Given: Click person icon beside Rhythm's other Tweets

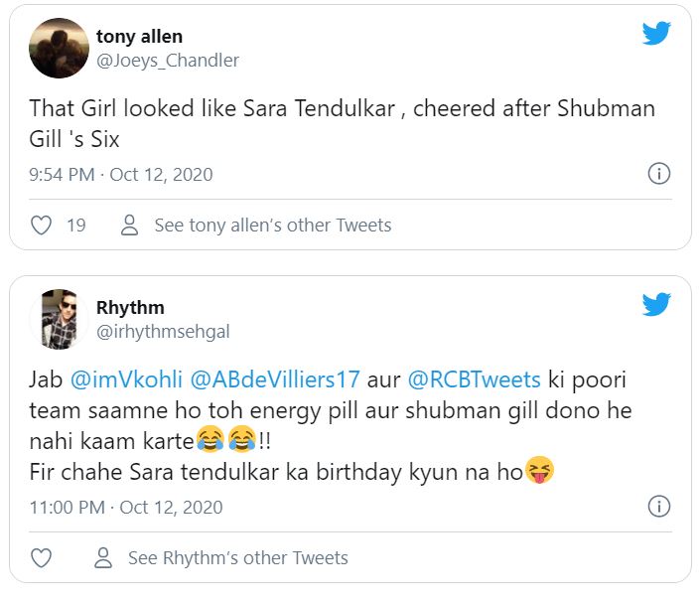Looking at the screenshot, I should 102,558.
